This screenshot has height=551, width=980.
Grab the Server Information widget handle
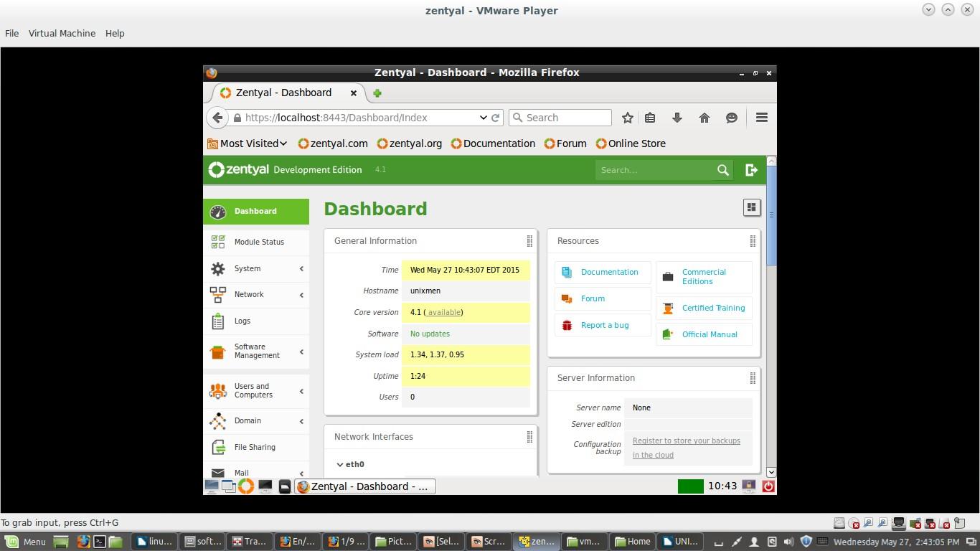click(753, 378)
